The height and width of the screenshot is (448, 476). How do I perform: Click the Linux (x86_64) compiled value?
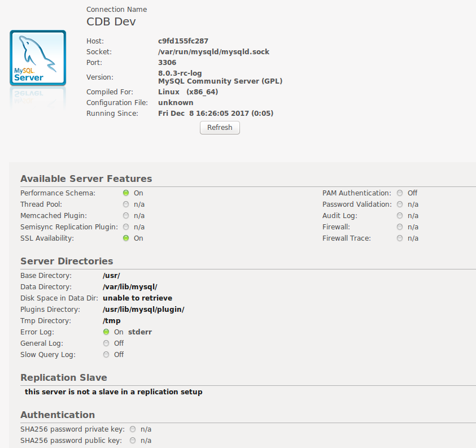(x=188, y=92)
